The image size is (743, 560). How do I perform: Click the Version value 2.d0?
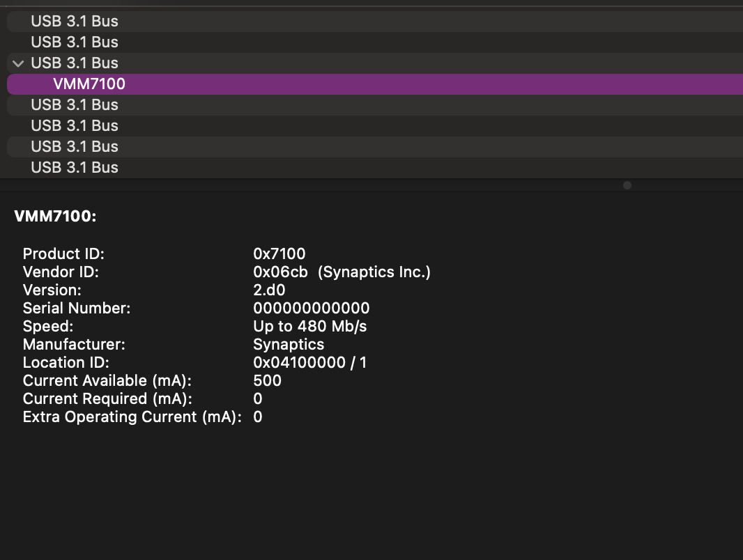click(269, 290)
